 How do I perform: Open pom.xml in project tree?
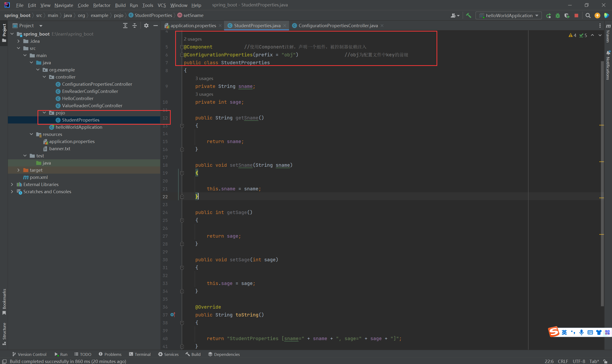38,177
